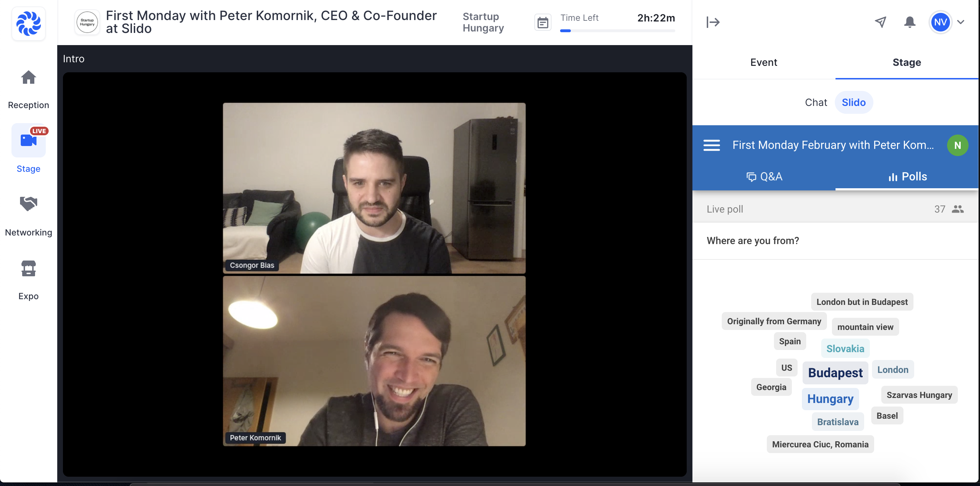
Task: Switch to the Event tab
Action: coord(764,62)
